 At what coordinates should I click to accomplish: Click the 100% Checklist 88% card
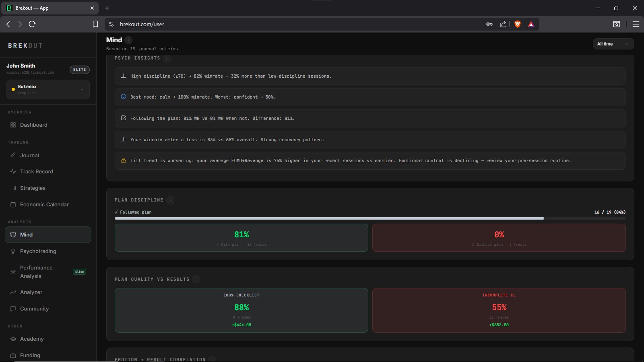(x=242, y=310)
